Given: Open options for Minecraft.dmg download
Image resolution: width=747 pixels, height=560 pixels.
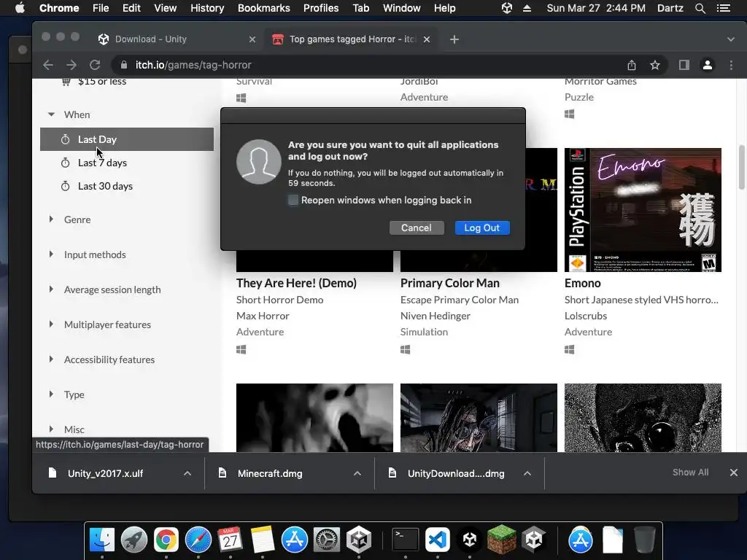Looking at the screenshot, I should (357, 473).
